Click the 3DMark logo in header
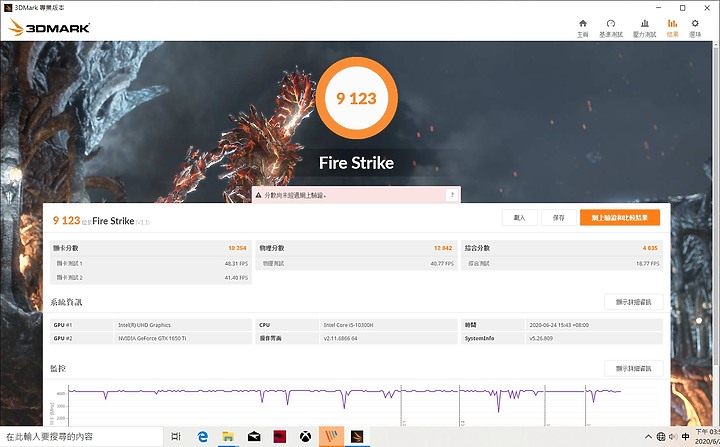The width and height of the screenshot is (720, 447). (49, 28)
